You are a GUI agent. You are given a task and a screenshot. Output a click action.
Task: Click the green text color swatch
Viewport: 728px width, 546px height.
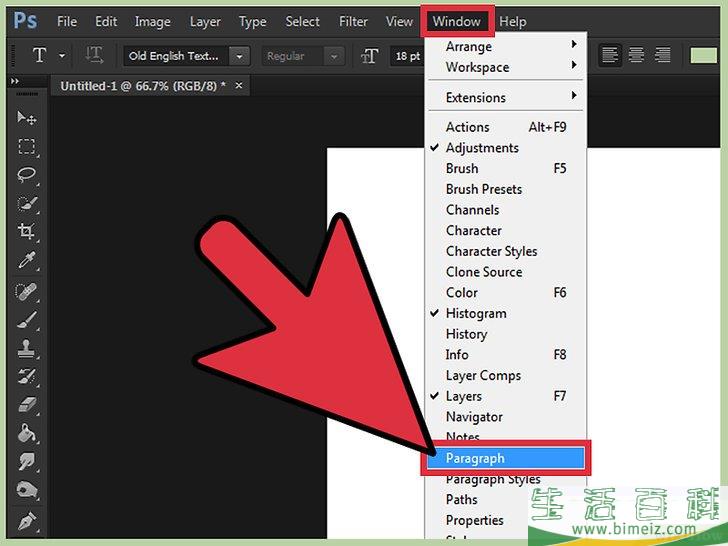(704, 55)
